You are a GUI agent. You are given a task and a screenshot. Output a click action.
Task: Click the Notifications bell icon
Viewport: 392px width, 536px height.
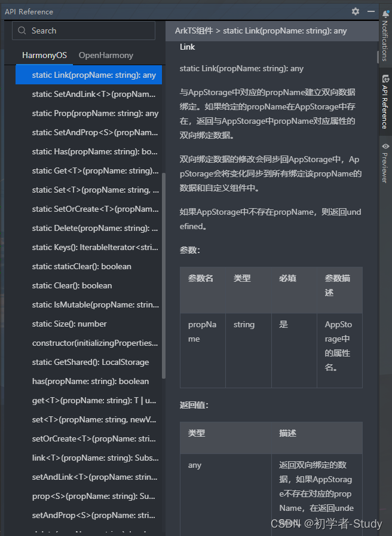click(385, 14)
